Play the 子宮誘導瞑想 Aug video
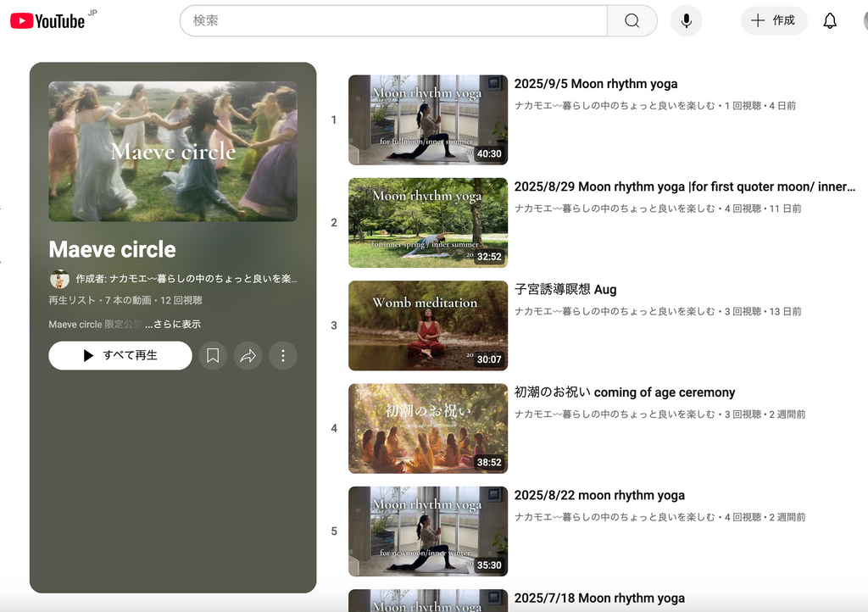Screen dimensions: 868x612 tap(565, 290)
